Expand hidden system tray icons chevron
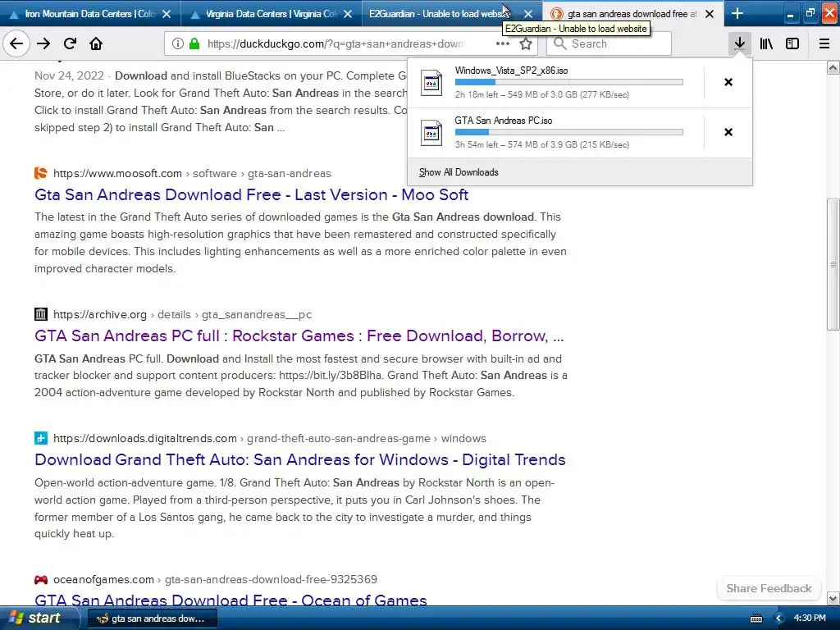Screen dimensions: 840x630 (779, 619)
